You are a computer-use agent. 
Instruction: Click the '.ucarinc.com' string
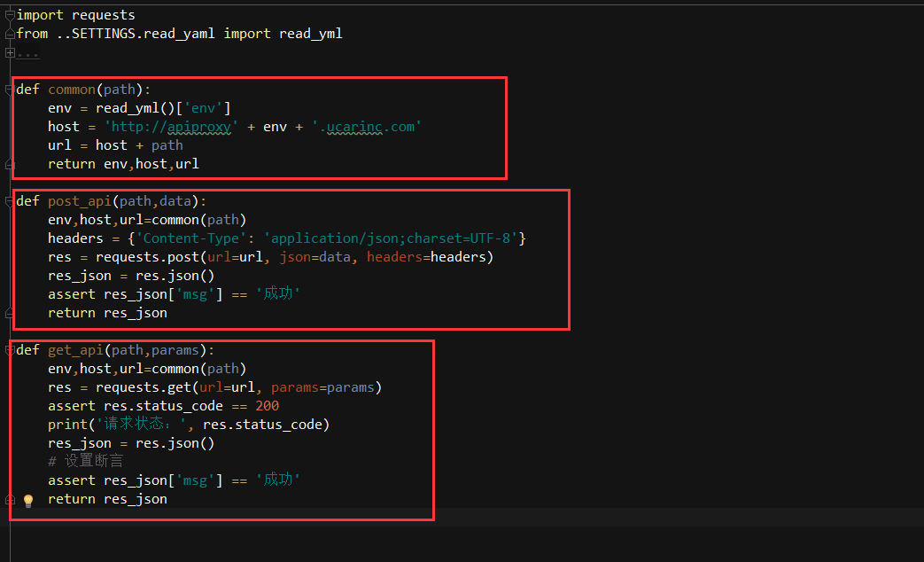pyautogui.click(x=367, y=127)
